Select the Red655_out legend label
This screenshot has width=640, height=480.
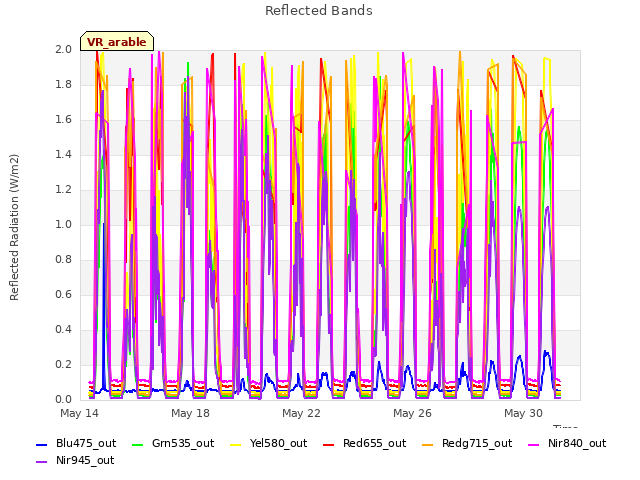click(374, 443)
